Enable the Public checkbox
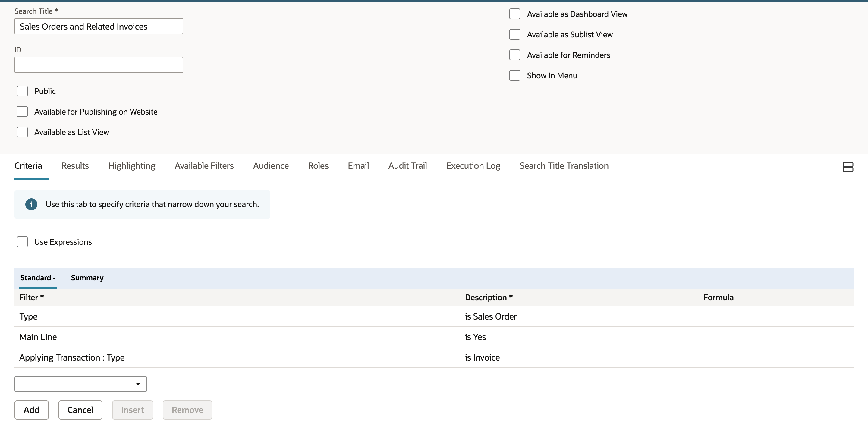The image size is (868, 422). point(22,91)
